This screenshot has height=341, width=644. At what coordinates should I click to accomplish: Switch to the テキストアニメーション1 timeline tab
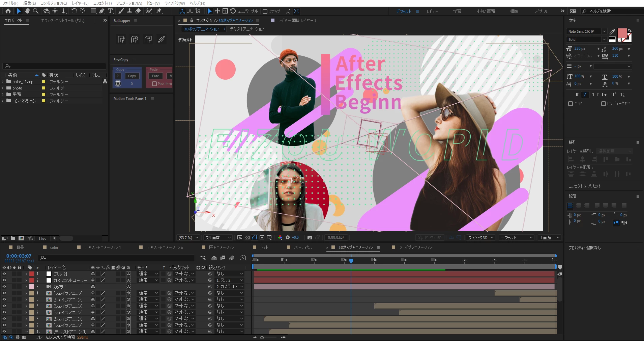click(103, 247)
